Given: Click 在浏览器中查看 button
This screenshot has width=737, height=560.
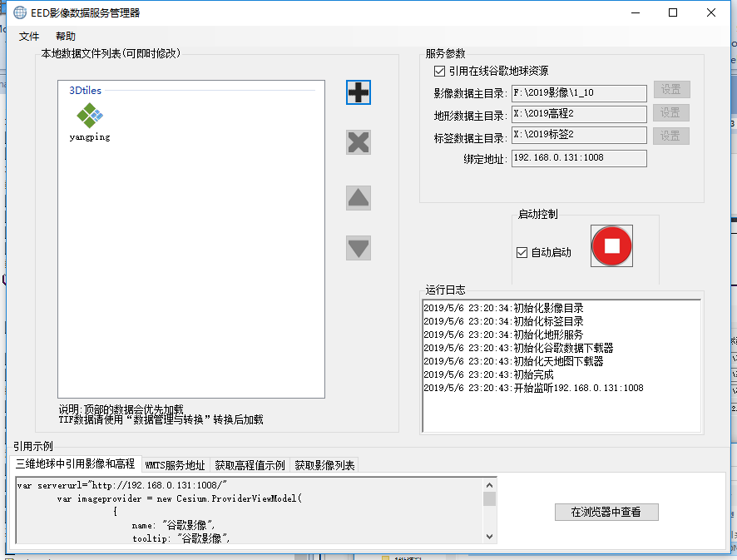Looking at the screenshot, I should click(x=606, y=513).
